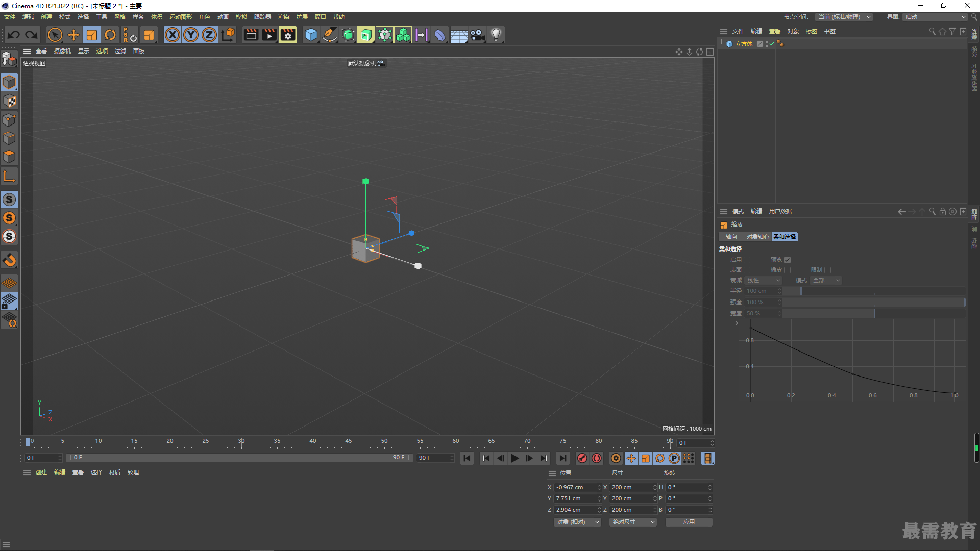This screenshot has height=551, width=980.
Task: Click the floor grid environment icon
Action: coord(459,35)
